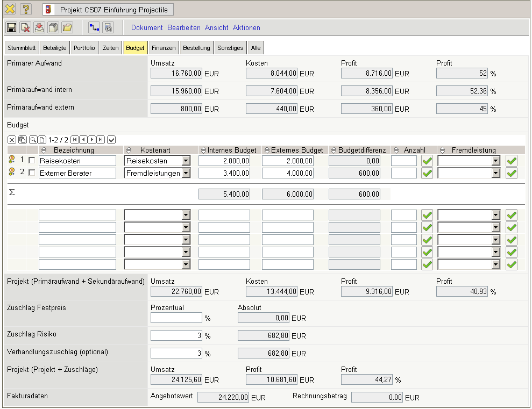The height and width of the screenshot is (409, 532).
Task: Click the open folder icon in toolbar
Action: 67,27
